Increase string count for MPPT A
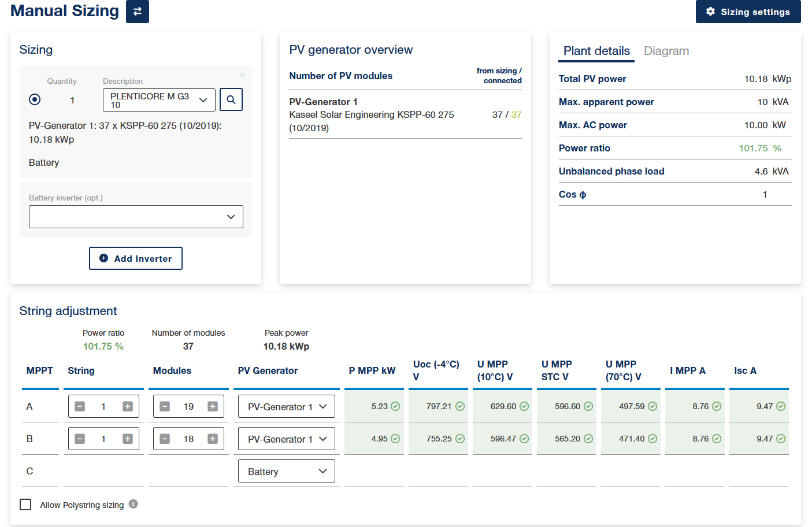This screenshot has width=812, height=527. [x=128, y=407]
